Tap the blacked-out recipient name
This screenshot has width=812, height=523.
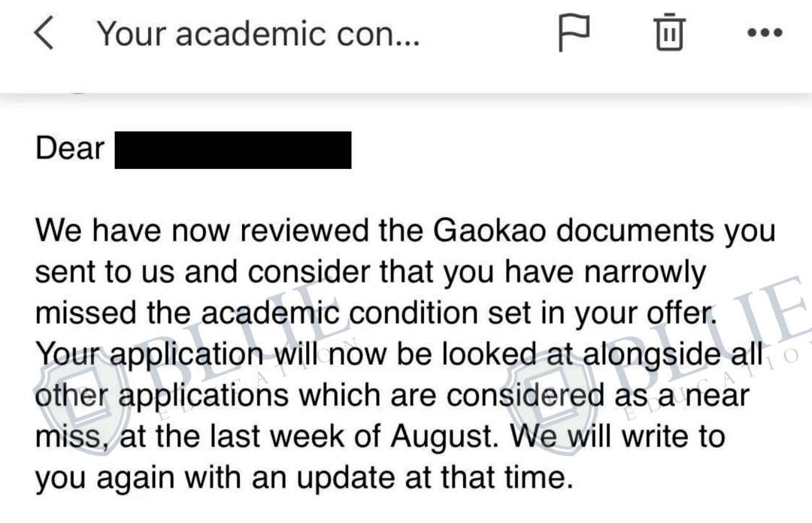233,150
